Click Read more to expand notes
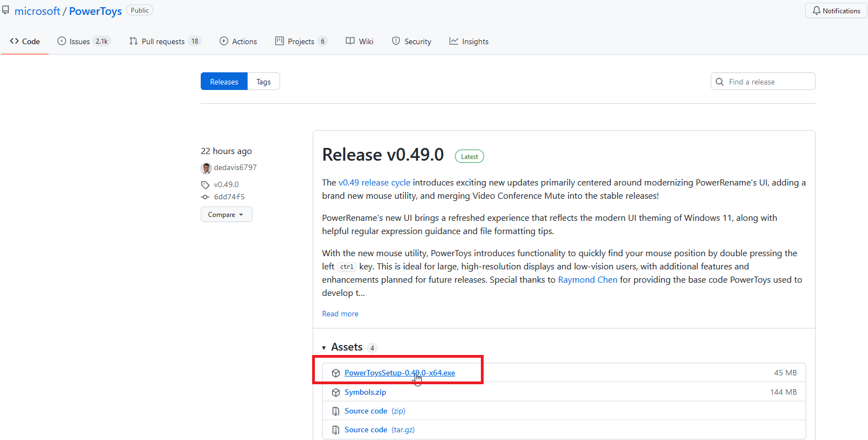This screenshot has width=868, height=440. [340, 314]
